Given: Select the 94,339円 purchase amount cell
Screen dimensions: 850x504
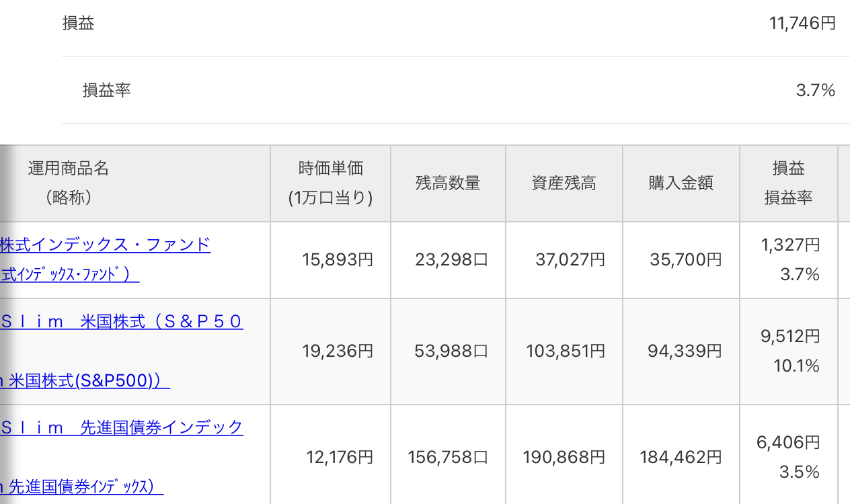Looking at the screenshot, I should [685, 351].
